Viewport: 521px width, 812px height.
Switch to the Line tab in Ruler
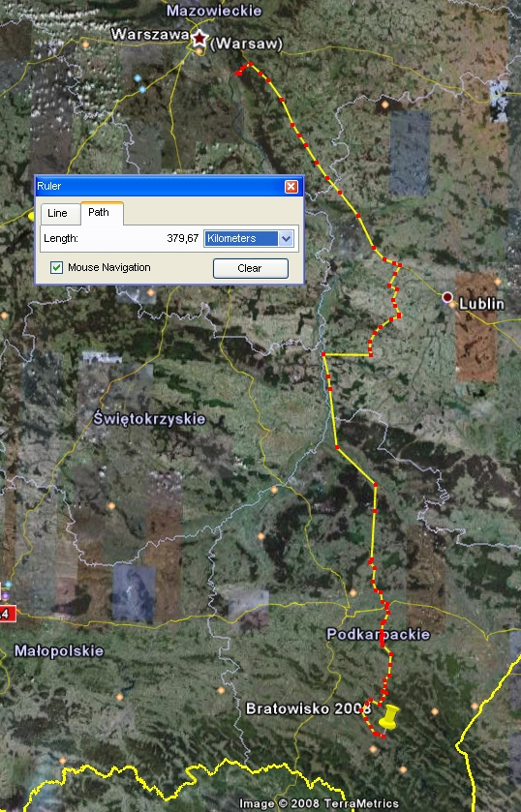(57, 213)
